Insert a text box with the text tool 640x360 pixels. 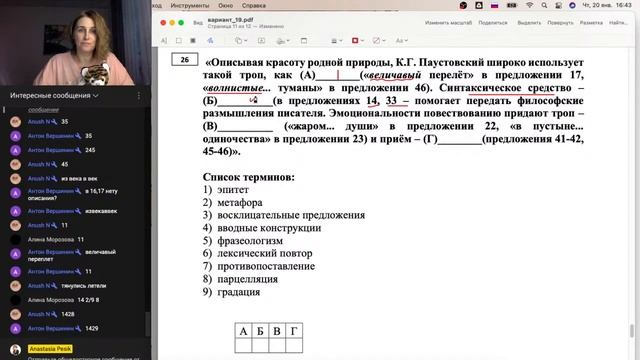261,41
